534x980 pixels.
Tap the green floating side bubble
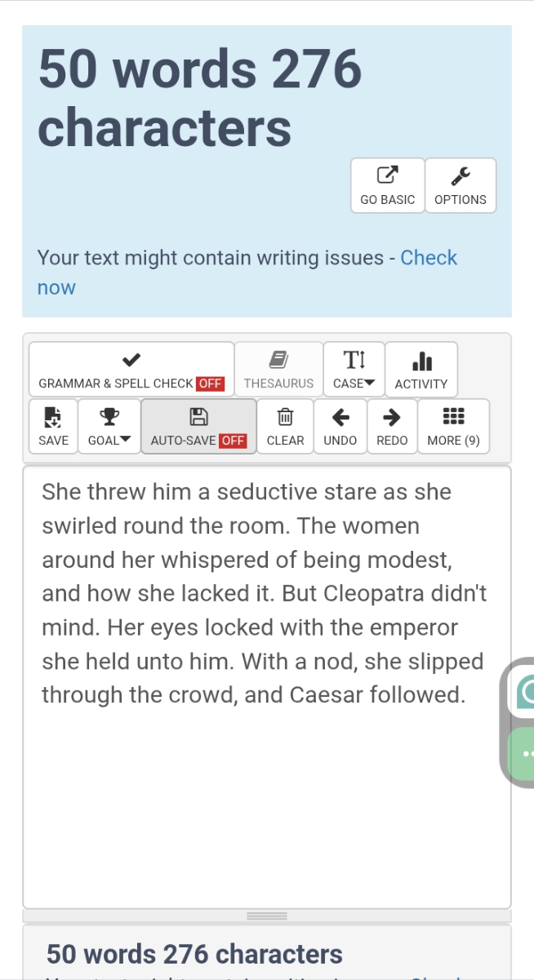coord(523,755)
